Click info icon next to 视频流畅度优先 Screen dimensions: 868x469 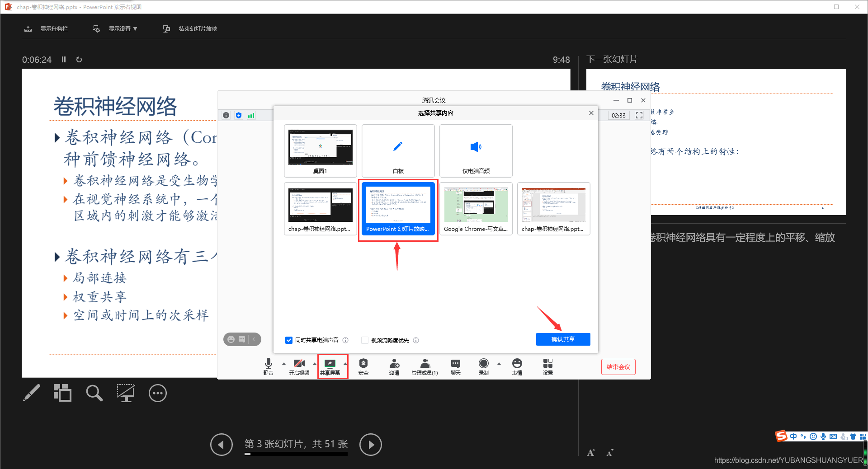pyautogui.click(x=416, y=340)
